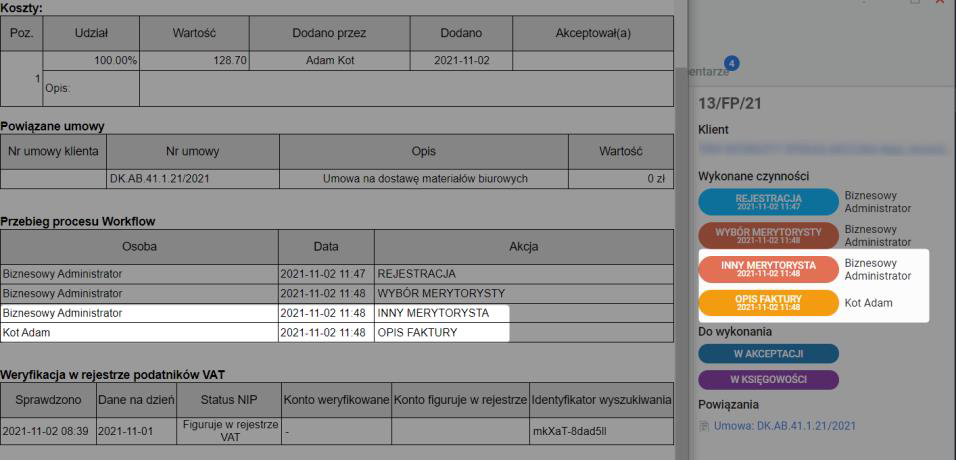Click the 'Dodano przez' column header
The image size is (956, 460).
pyautogui.click(x=329, y=34)
